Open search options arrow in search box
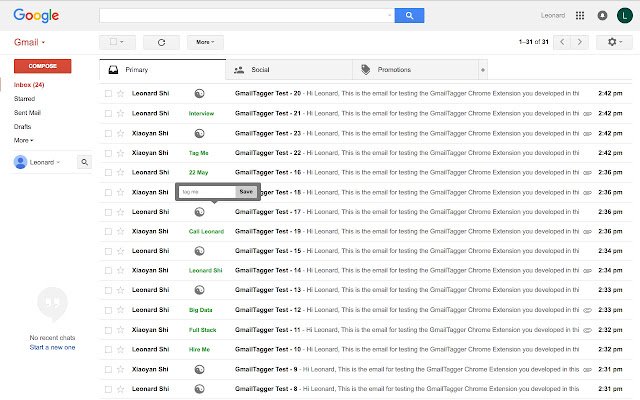The image size is (640, 400). (x=389, y=16)
